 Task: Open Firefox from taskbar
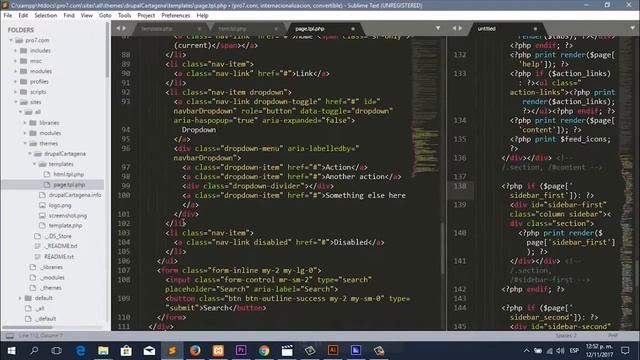click(195, 351)
